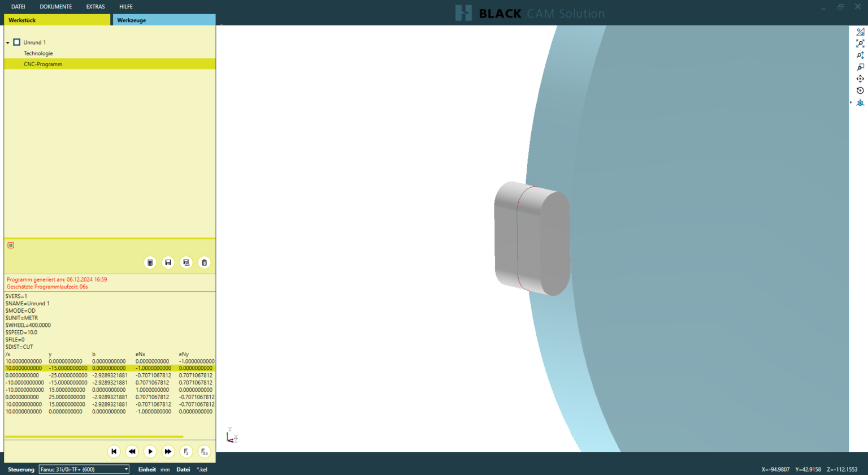Select the pan view tool

click(861, 79)
